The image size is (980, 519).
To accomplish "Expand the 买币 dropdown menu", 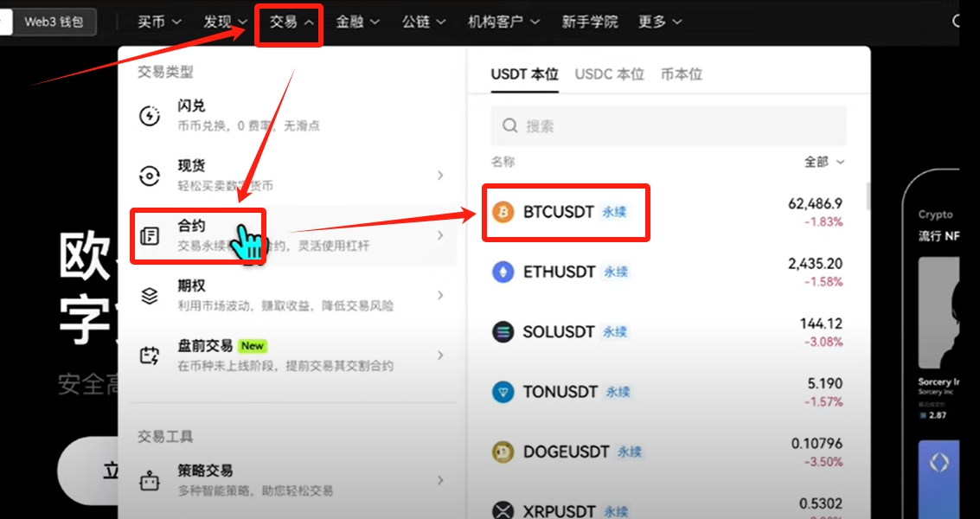I will [159, 22].
